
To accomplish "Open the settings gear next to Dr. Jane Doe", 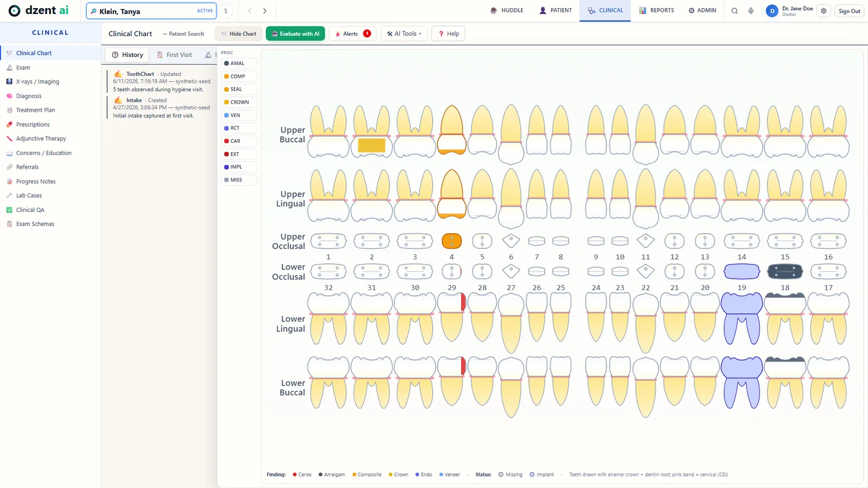I will point(824,11).
